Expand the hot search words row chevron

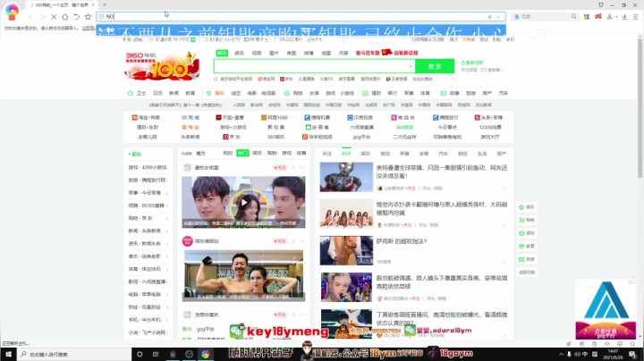coord(453,80)
